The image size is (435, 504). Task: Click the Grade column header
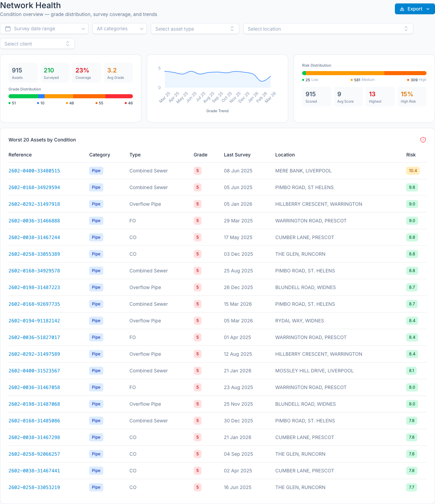coord(201,155)
